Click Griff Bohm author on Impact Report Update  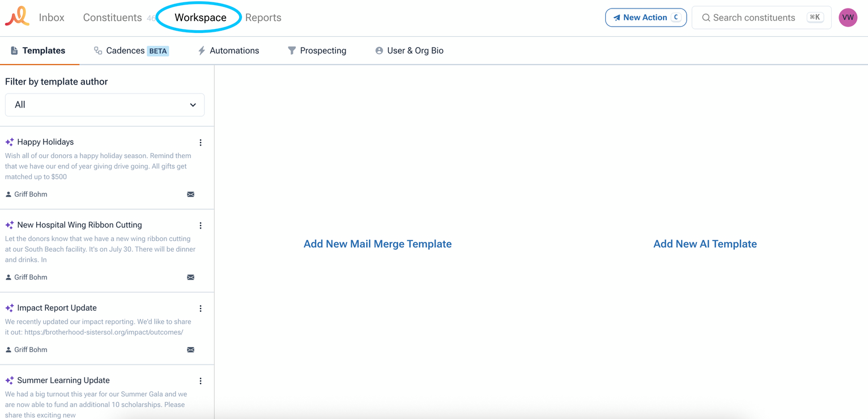point(31,350)
